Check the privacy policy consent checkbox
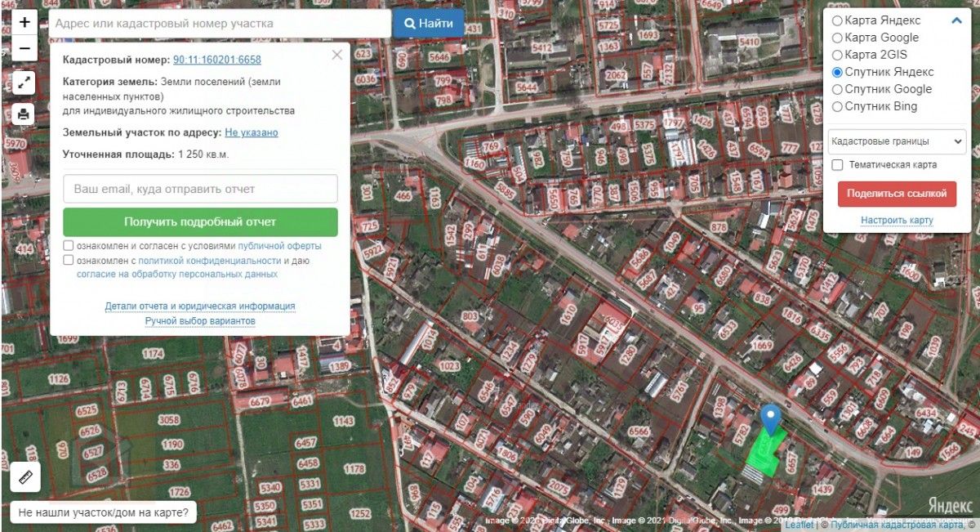980x532 pixels. tap(69, 261)
